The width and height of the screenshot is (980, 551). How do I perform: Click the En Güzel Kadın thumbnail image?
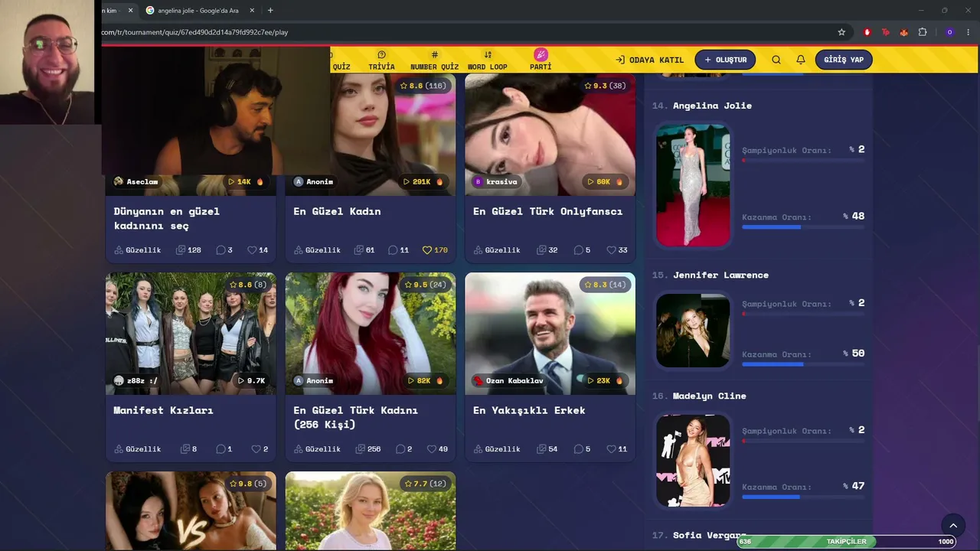click(x=371, y=135)
